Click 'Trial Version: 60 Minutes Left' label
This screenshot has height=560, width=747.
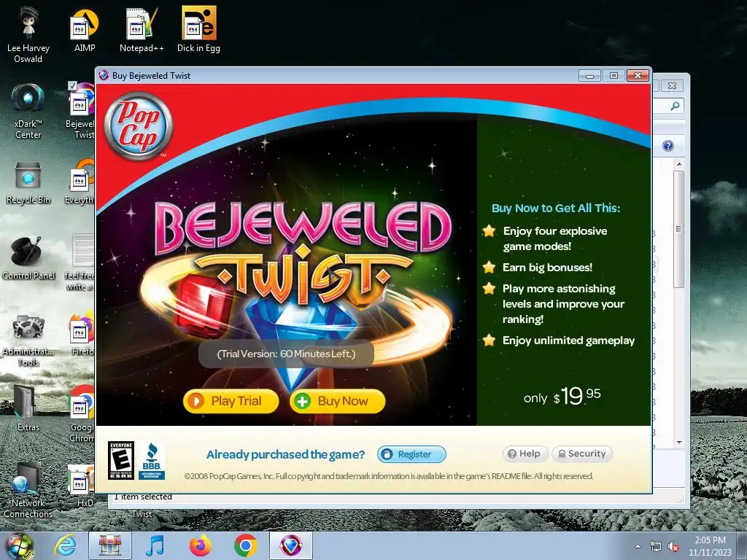click(286, 354)
